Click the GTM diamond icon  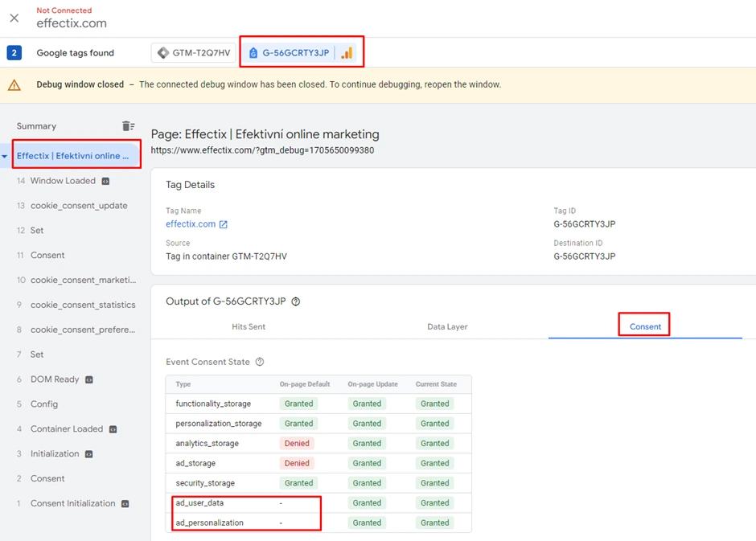(163, 53)
